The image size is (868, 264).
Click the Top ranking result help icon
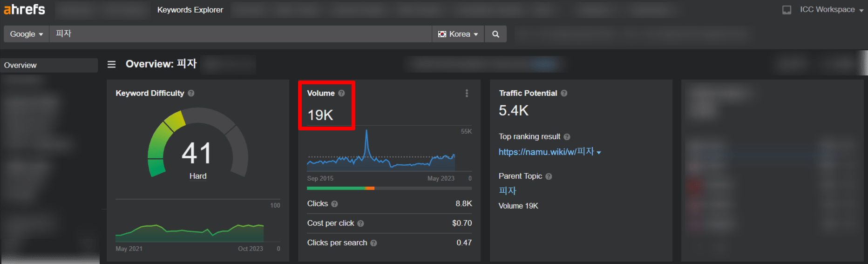[567, 137]
